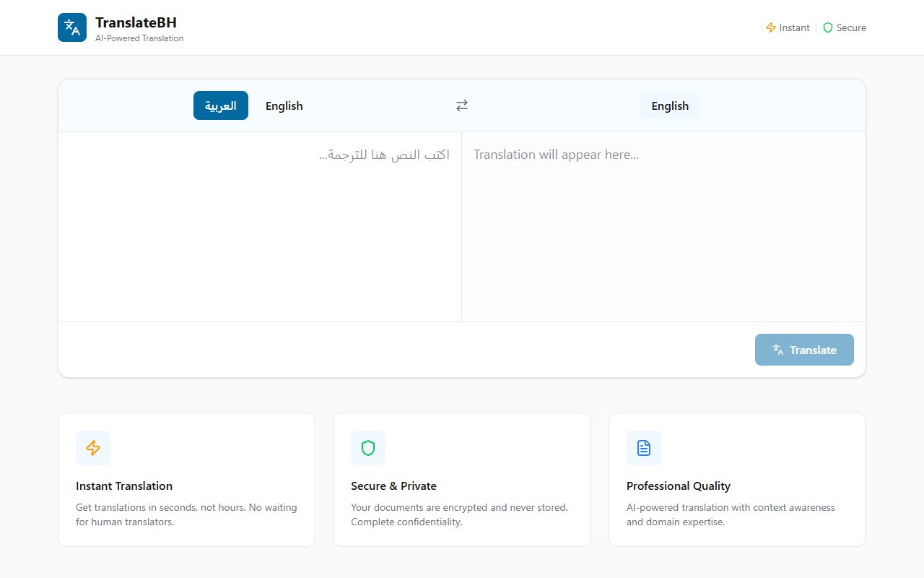Select the English target language pill
Viewport: 924px width, 578px height.
(670, 105)
